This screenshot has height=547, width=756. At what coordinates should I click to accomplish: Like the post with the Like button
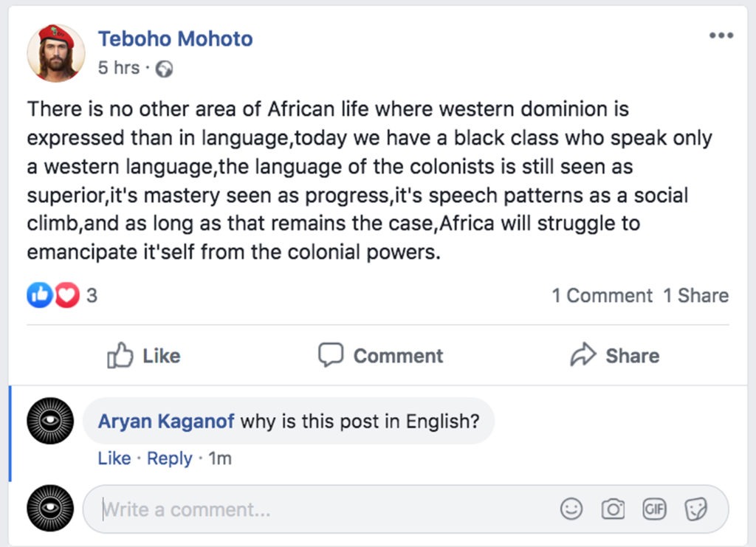(144, 356)
